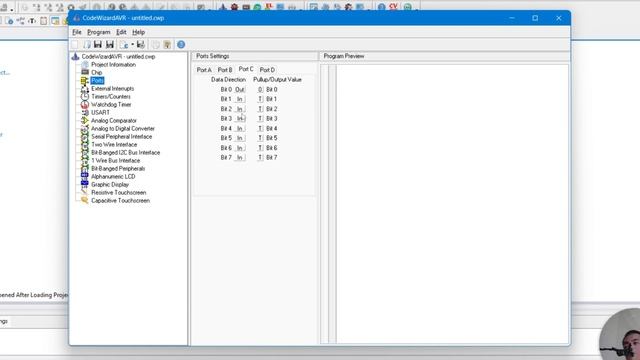Click the first Save floppy-disk toolbar icon
Image resolution: width=640 pixels, height=360 pixels.
click(x=98, y=44)
